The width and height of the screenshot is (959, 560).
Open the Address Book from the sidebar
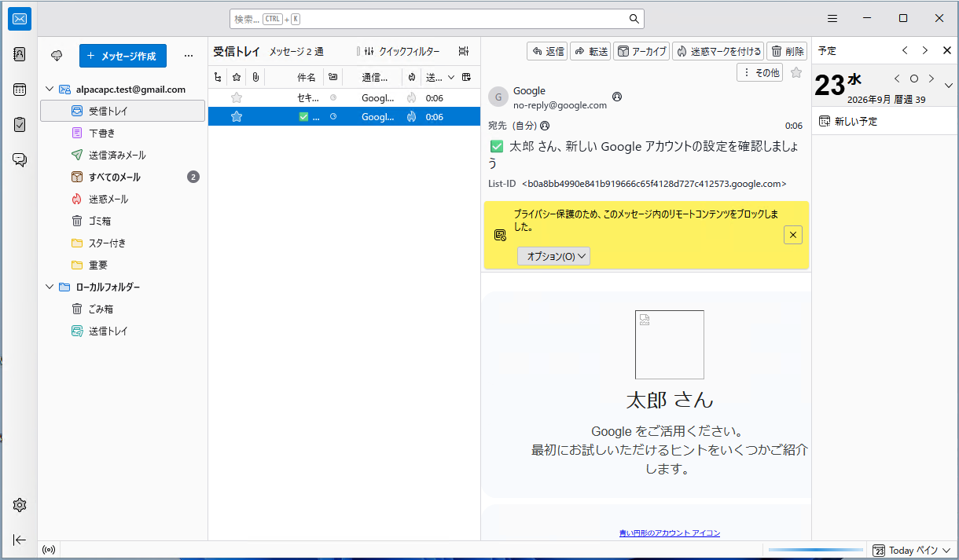(x=20, y=54)
